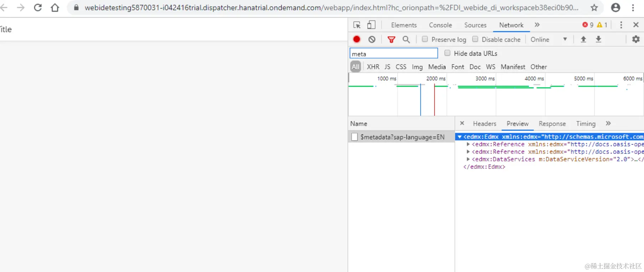Filter requests by CSS type
This screenshot has height=272, width=644.
(x=401, y=67)
